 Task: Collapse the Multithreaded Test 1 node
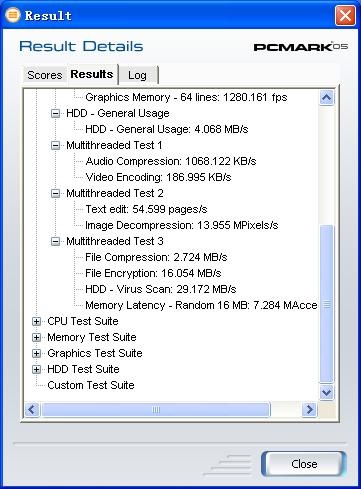tap(55, 145)
